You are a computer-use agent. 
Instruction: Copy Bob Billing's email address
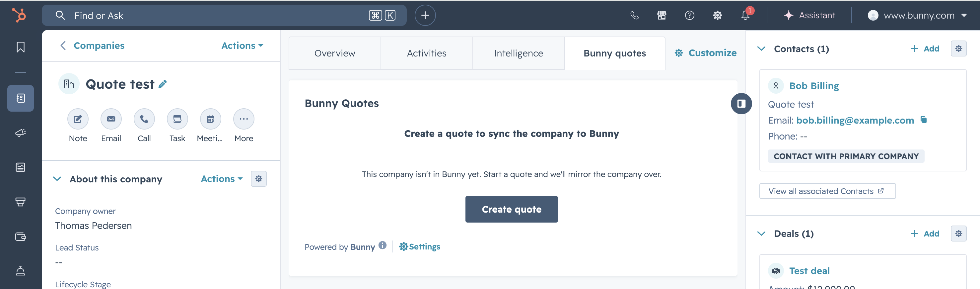[923, 120]
